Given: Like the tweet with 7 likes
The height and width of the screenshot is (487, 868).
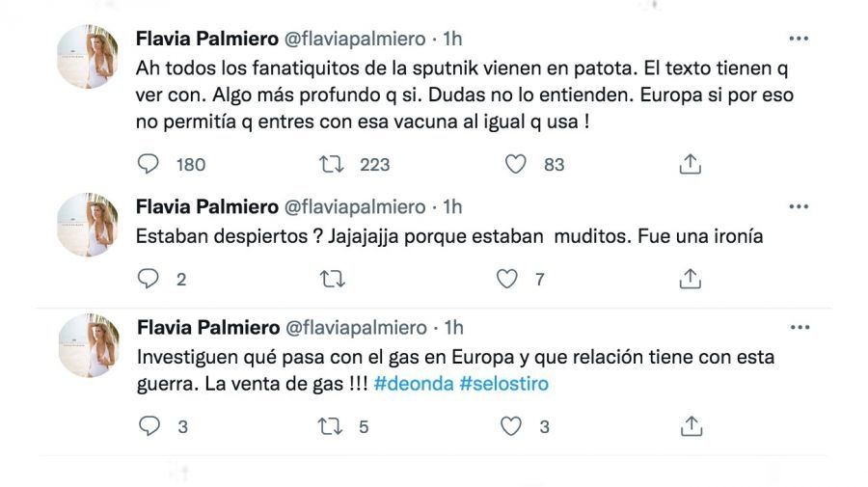Looking at the screenshot, I should tap(507, 279).
